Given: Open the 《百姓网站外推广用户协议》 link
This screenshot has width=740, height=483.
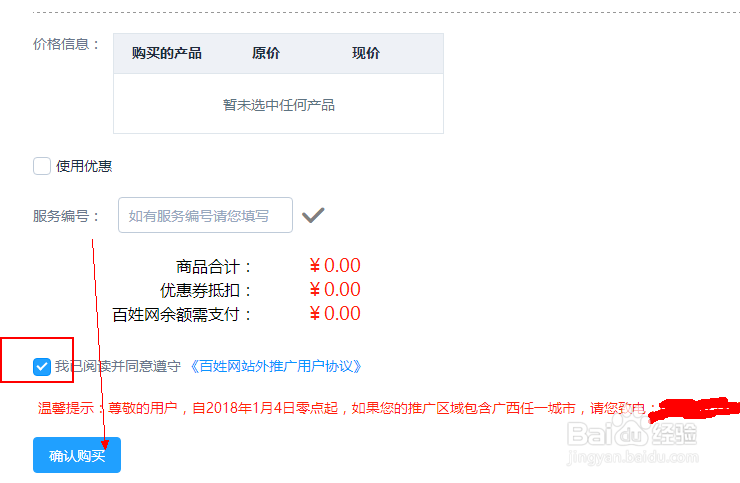Looking at the screenshot, I should [274, 367].
